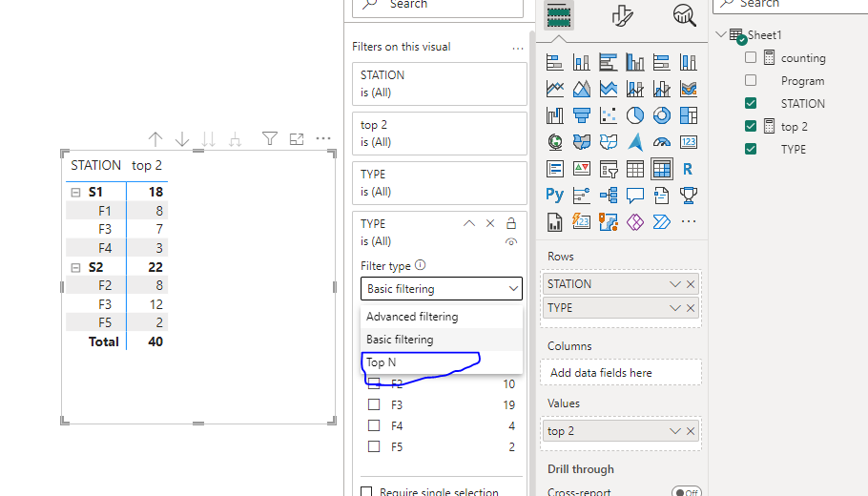Select the Azure map visual
This screenshot has width=868, height=496.
click(x=635, y=142)
